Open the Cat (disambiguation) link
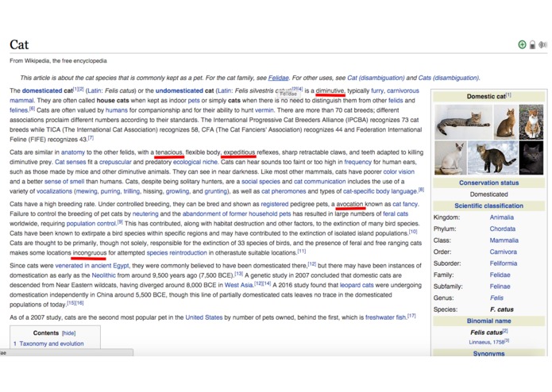The width and height of the screenshot is (552, 392). (x=376, y=78)
